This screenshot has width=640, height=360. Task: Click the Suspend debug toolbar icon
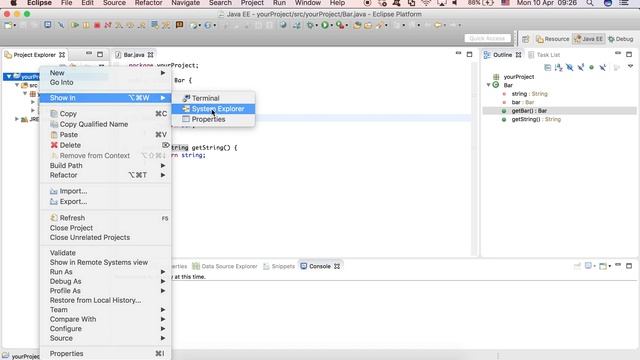point(86,25)
